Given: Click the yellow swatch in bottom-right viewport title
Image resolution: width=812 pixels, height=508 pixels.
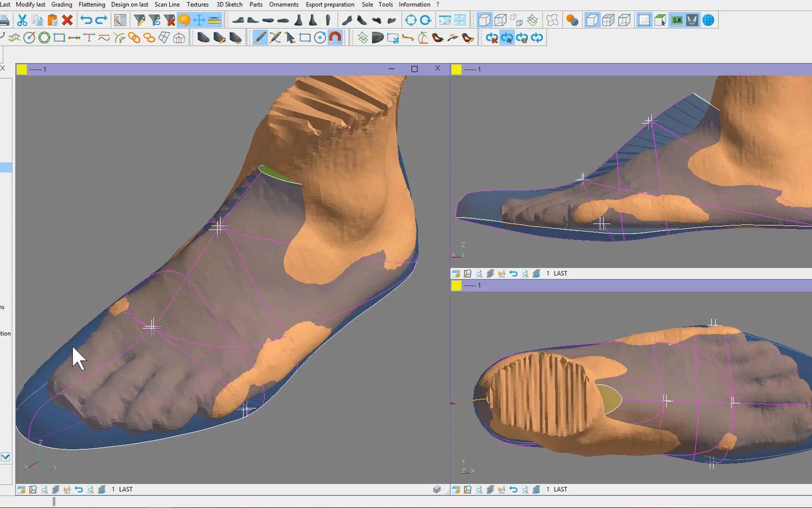Looking at the screenshot, I should point(457,285).
